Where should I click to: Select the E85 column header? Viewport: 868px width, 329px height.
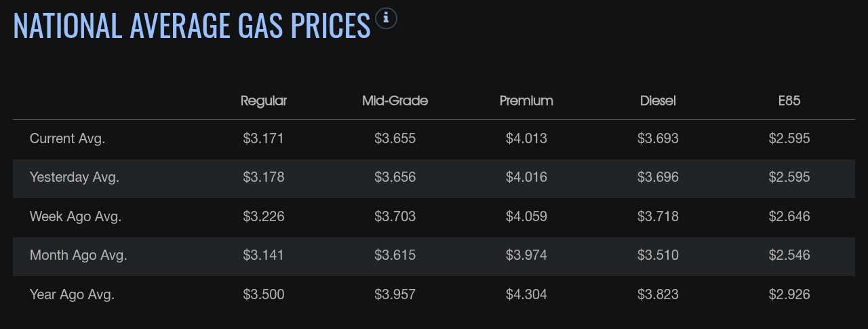pos(789,101)
